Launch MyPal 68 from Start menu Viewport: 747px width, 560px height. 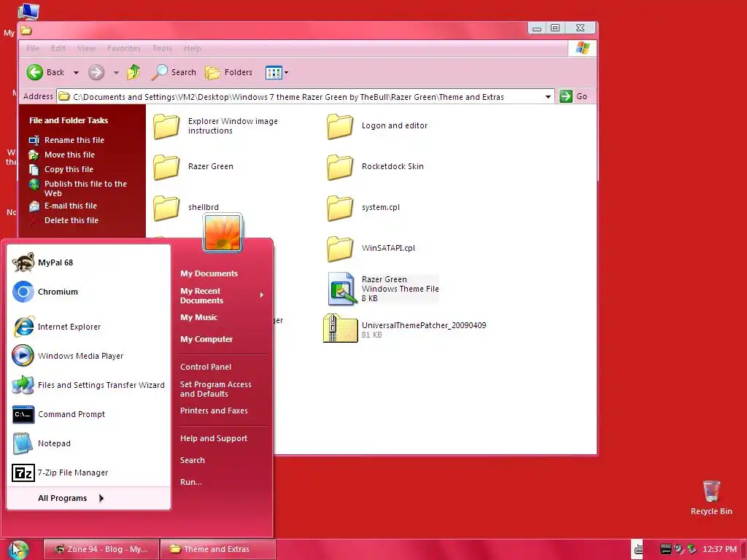88,262
